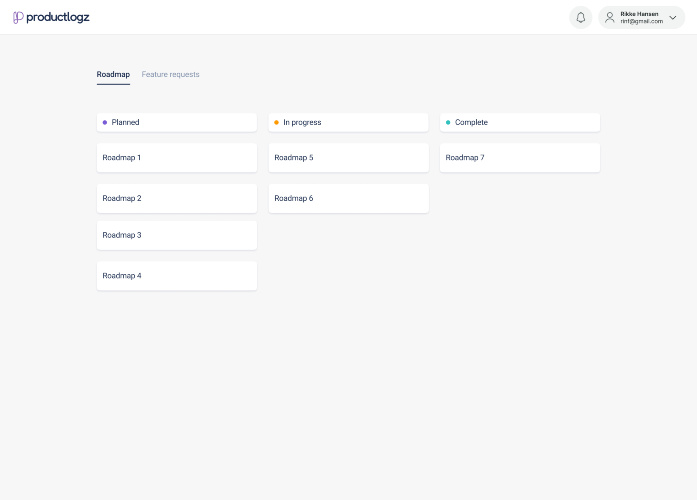697x500 pixels.
Task: Open the Roadmap 4 card
Action: point(177,276)
